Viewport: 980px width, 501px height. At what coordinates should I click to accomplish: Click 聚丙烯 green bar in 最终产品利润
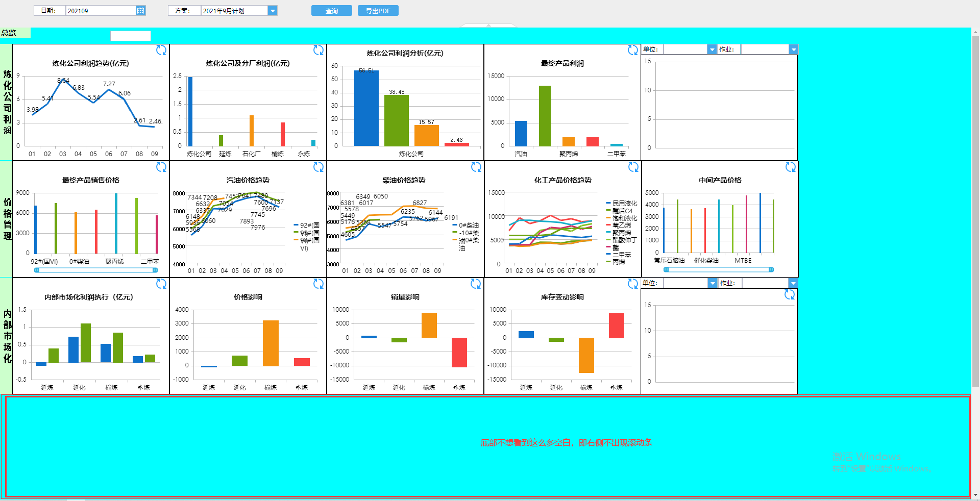click(x=545, y=116)
